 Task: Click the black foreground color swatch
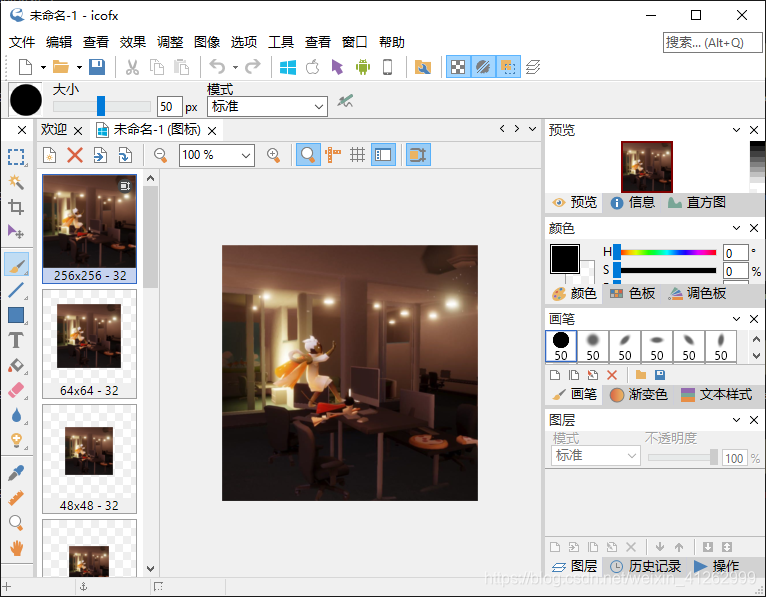click(x=565, y=259)
